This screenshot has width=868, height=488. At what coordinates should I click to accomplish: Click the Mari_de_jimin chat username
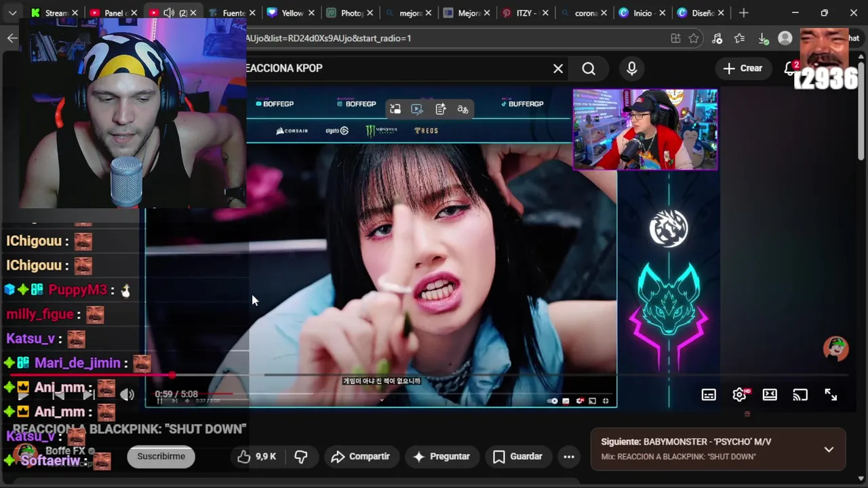(77, 363)
